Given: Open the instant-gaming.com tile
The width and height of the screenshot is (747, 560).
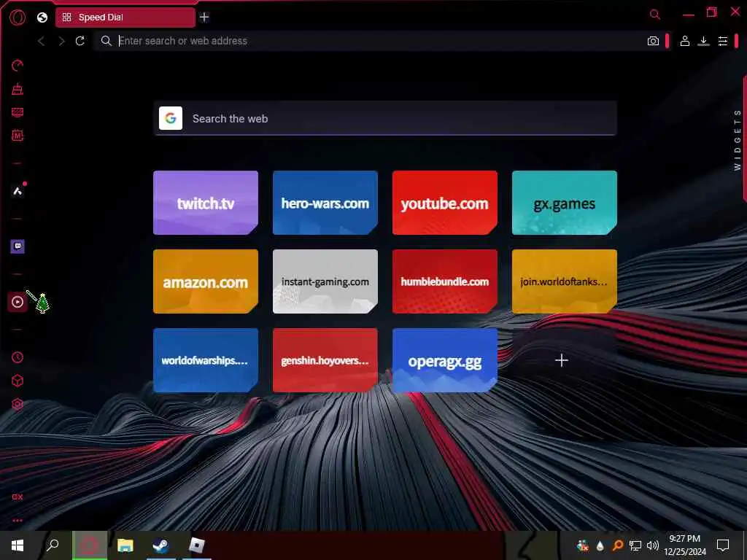Looking at the screenshot, I should tap(325, 281).
